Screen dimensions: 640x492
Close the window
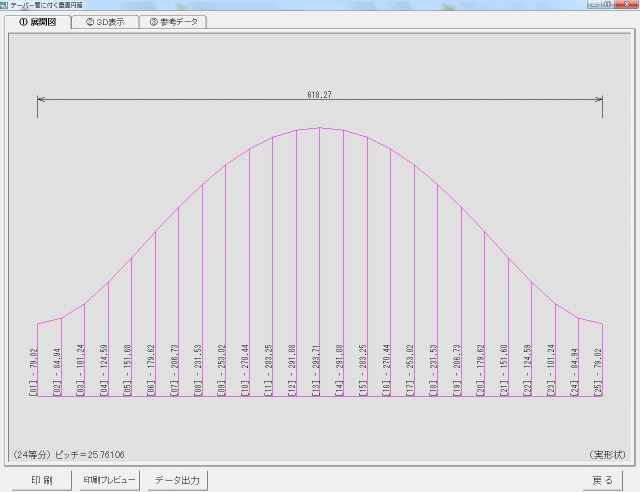pos(626,4)
